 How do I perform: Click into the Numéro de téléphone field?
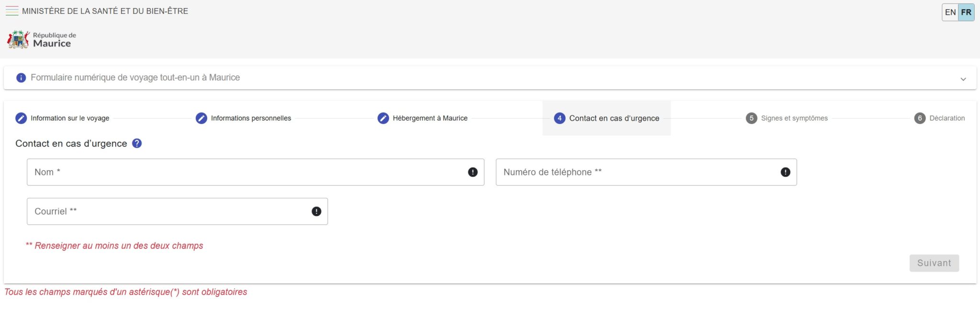[x=636, y=172]
